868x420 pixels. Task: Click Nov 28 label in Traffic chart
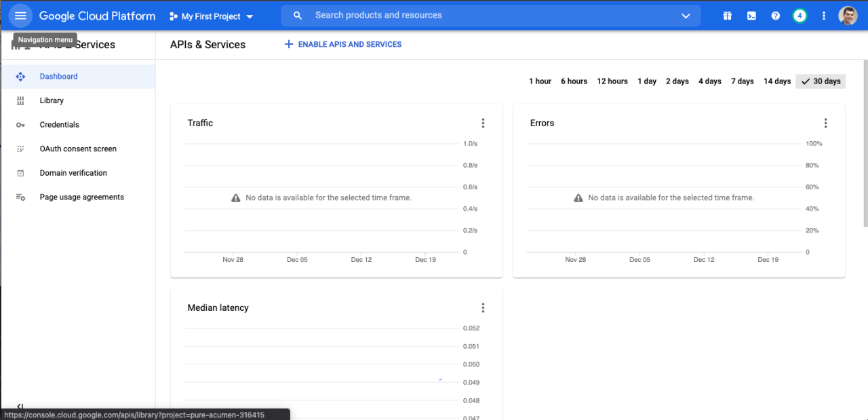(233, 260)
